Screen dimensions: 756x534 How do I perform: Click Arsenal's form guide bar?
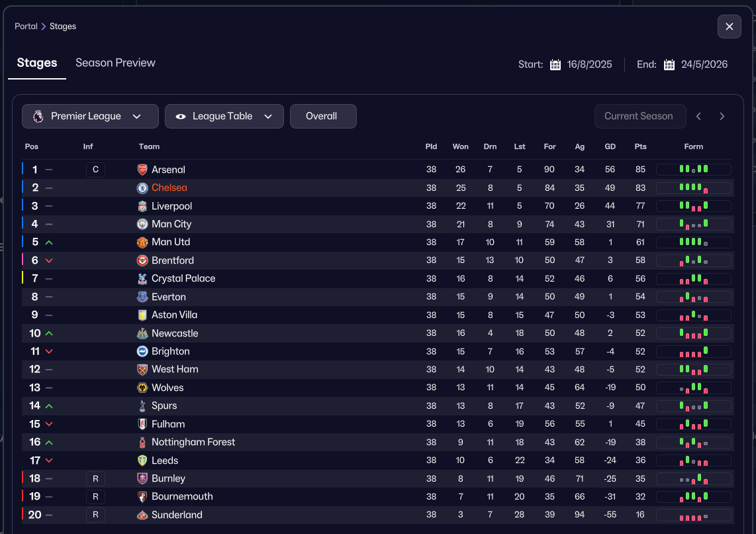(x=693, y=170)
